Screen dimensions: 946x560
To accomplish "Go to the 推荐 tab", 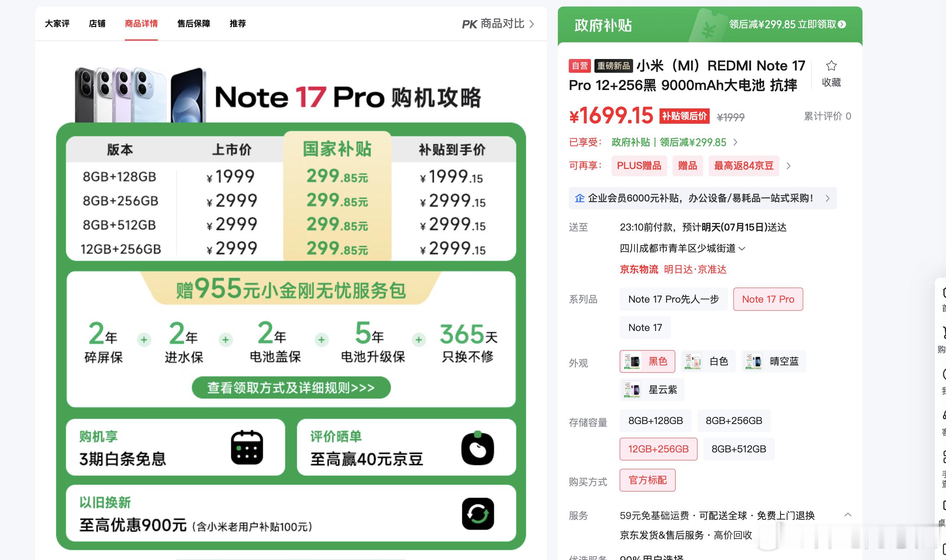I will click(x=237, y=24).
